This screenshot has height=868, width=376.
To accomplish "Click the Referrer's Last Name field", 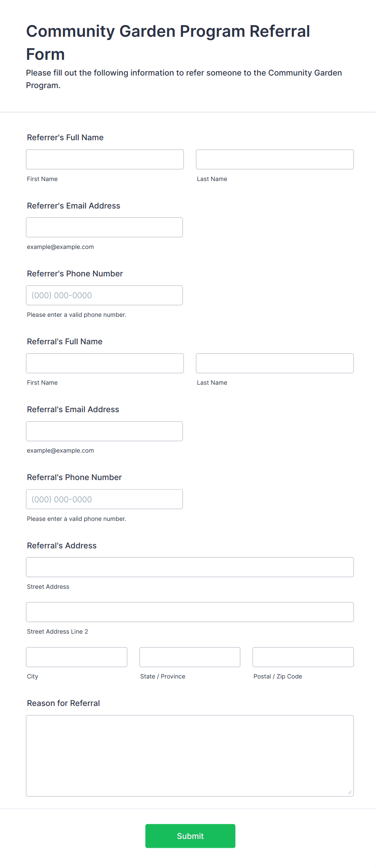I will [x=275, y=159].
